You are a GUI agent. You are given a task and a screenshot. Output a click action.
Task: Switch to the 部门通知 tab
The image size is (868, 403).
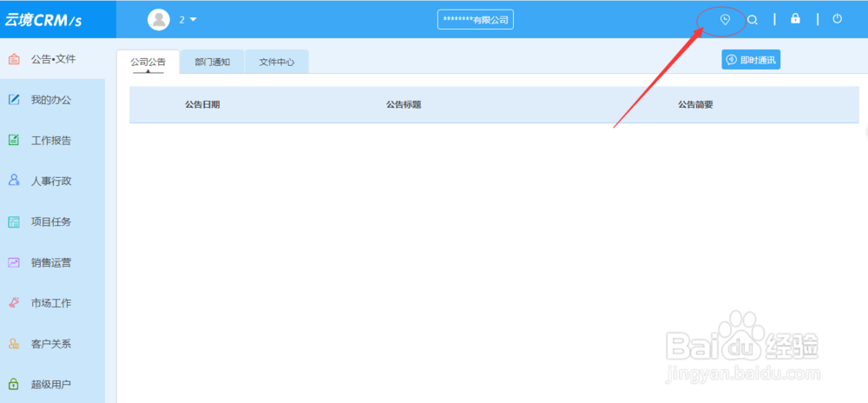(213, 62)
